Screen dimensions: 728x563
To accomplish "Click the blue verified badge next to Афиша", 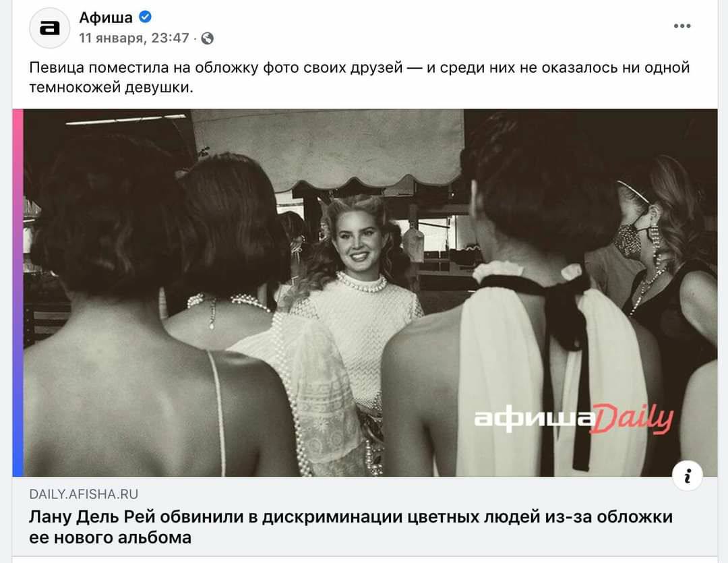I will tap(146, 17).
